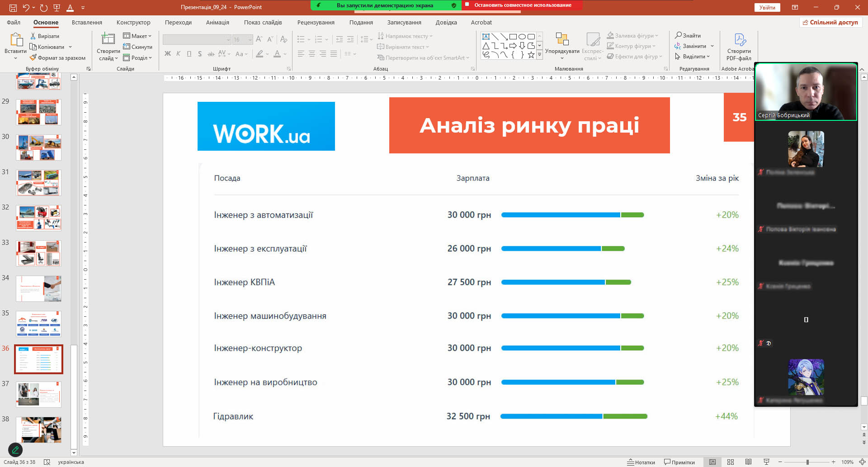
Task: Increase font size icon
Action: (259, 39)
